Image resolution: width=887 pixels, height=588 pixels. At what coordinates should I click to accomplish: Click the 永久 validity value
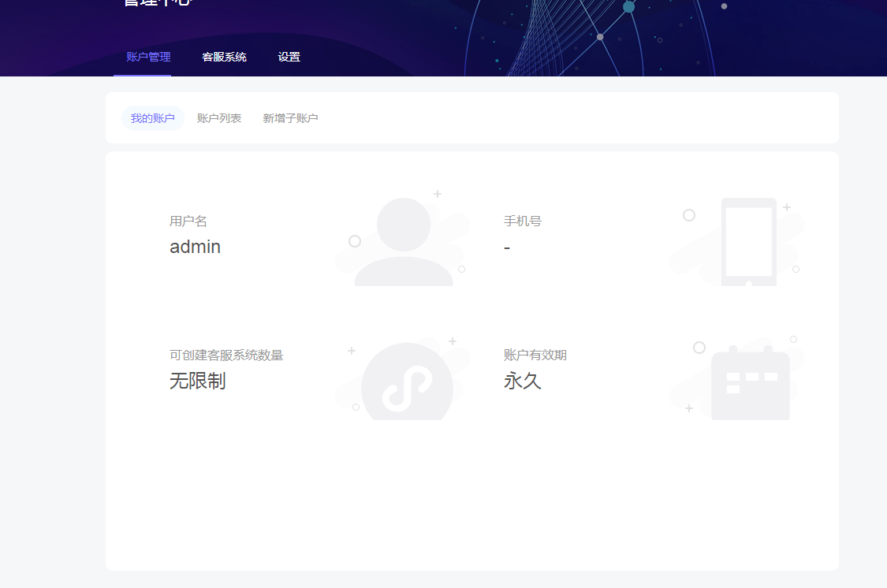pyautogui.click(x=521, y=381)
